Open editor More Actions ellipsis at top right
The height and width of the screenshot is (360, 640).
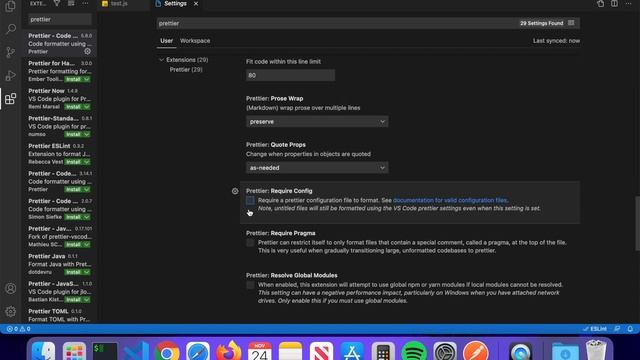pos(628,4)
